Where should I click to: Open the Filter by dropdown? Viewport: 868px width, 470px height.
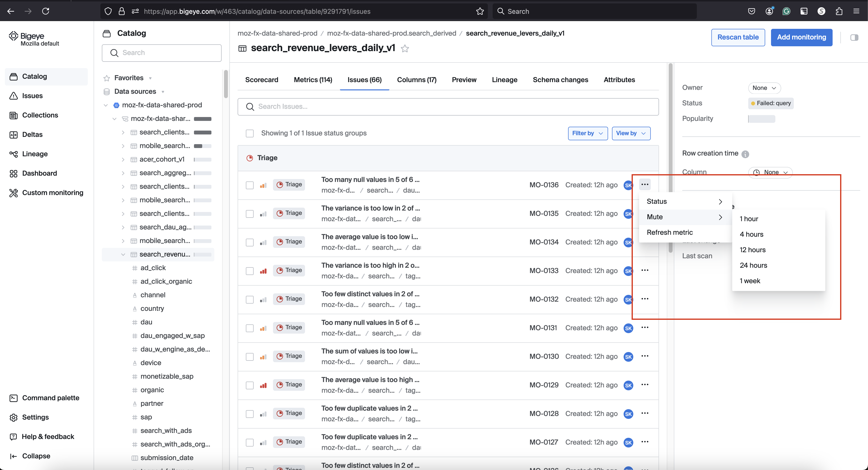point(587,133)
